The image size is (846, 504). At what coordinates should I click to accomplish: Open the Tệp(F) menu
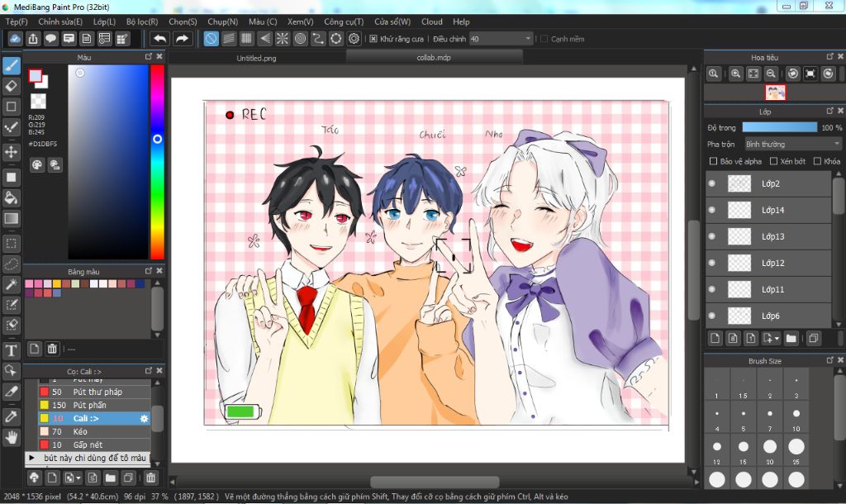point(17,21)
